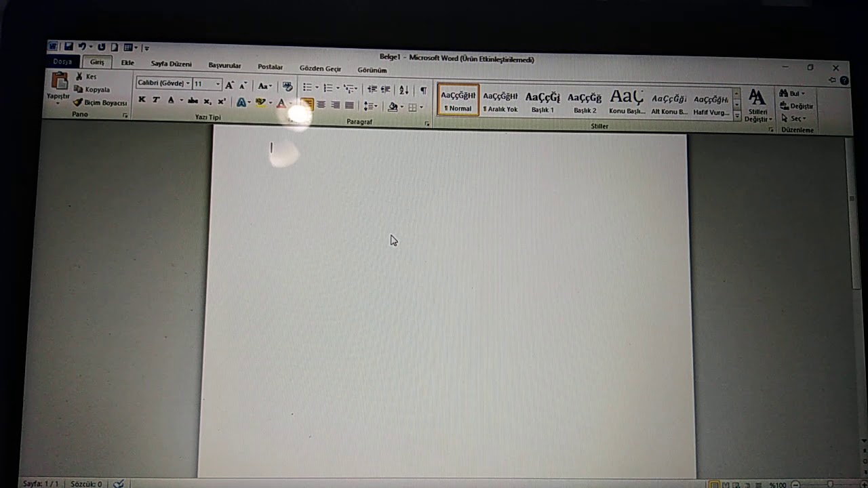The image size is (868, 488).
Task: Open the Stilleri Değiştir dropdown
Action: click(757, 106)
